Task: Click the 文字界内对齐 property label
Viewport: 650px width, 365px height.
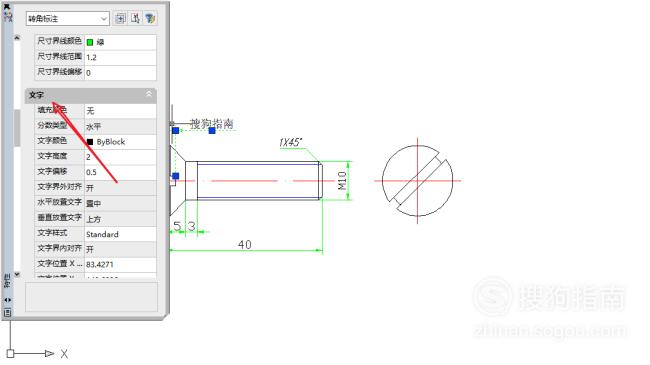Action: [x=59, y=248]
